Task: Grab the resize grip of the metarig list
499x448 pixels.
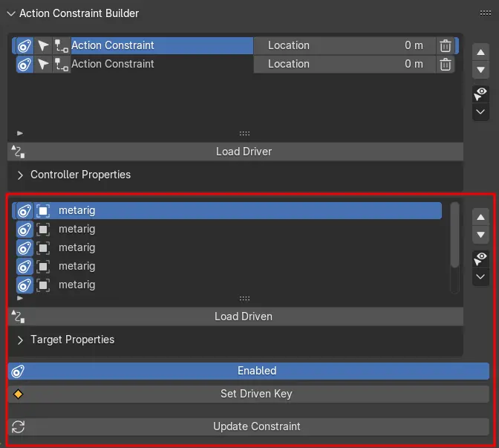Action: coord(244,299)
